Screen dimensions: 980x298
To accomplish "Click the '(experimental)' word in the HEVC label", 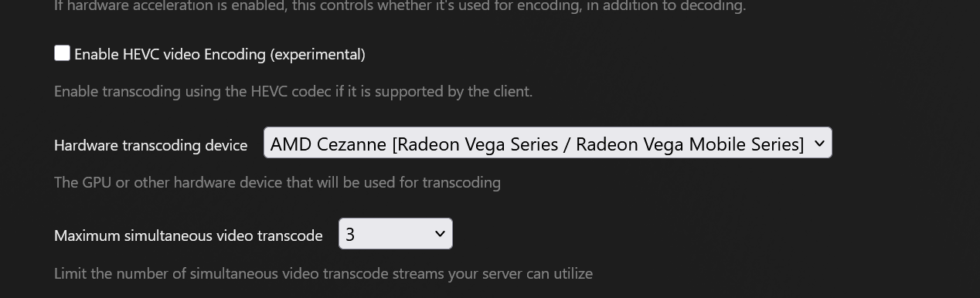I will pos(318,54).
